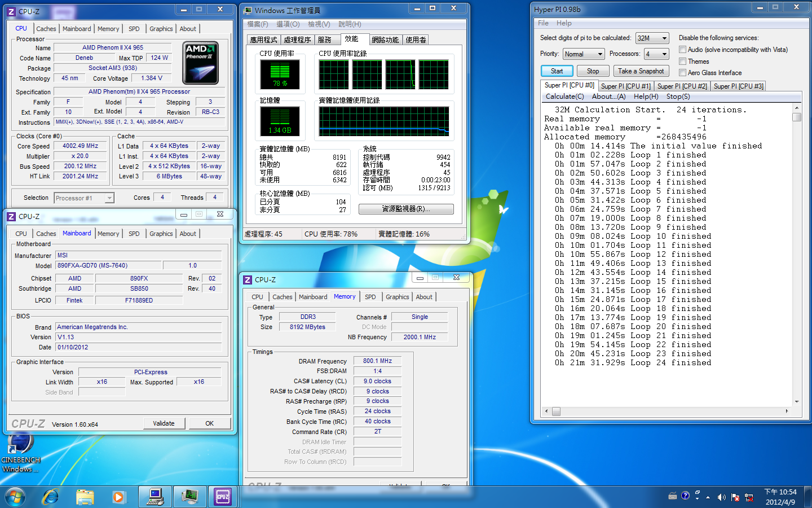
Task: Open the taskbar clock showing 10:54
Action: tap(780, 497)
